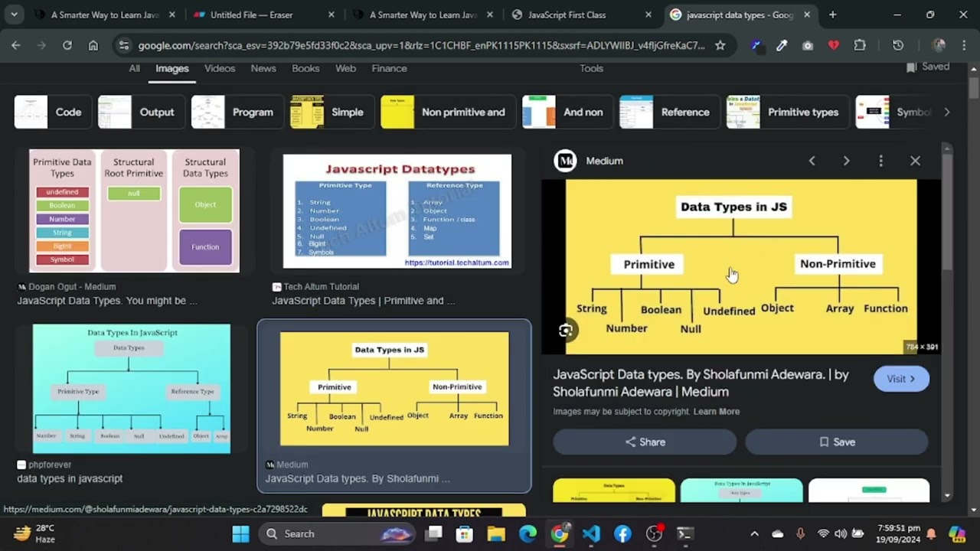Open the Chrome three-dot menu
Image resolution: width=980 pixels, height=551 pixels.
pos(965,45)
